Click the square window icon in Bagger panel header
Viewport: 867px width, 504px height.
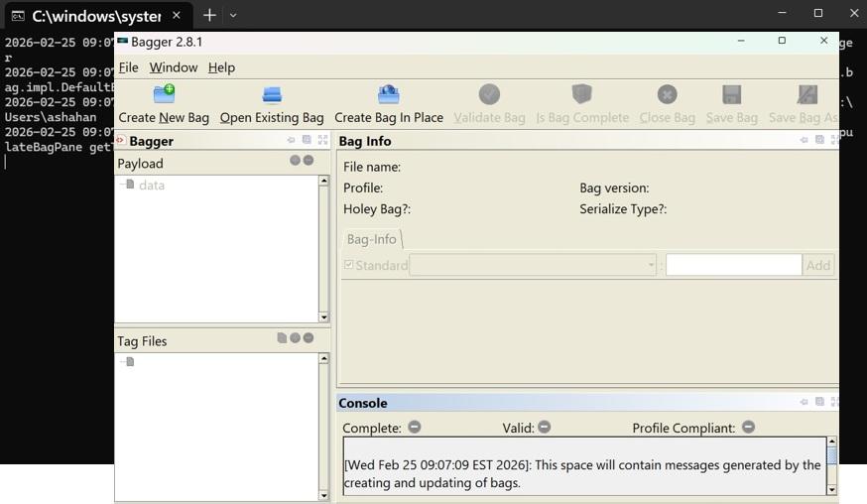click(x=307, y=140)
